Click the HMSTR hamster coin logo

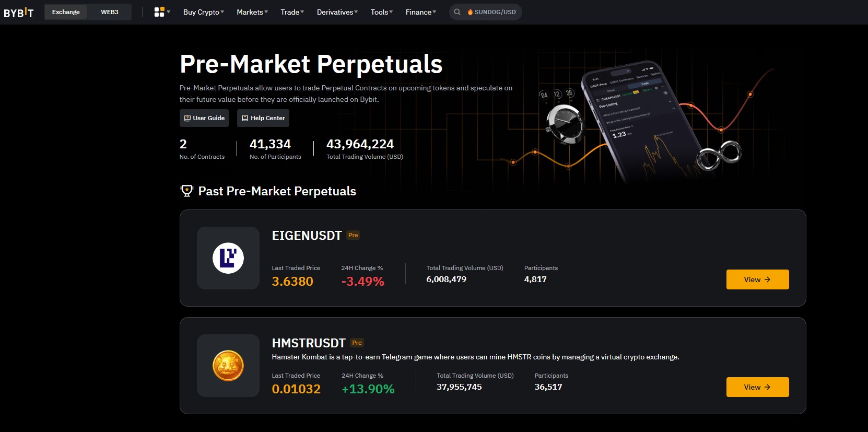coord(228,366)
